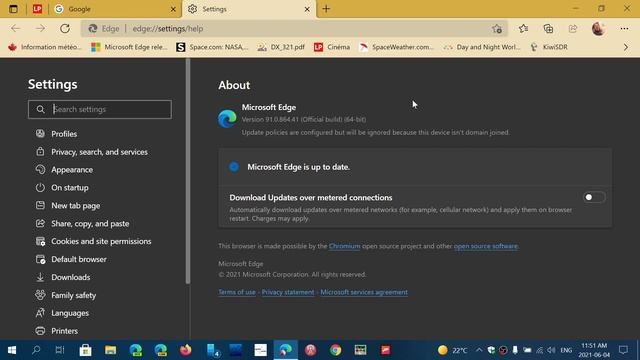This screenshot has height=360, width=640.
Task: Open Windows taskbar search
Action: point(36,350)
